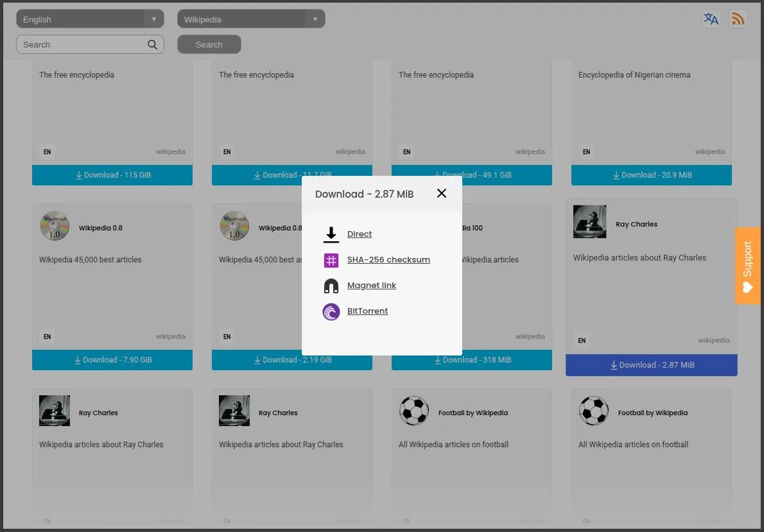Image resolution: width=764 pixels, height=532 pixels.
Task: Click wikipedia tag on 7.90 GiB card
Action: coord(171,336)
